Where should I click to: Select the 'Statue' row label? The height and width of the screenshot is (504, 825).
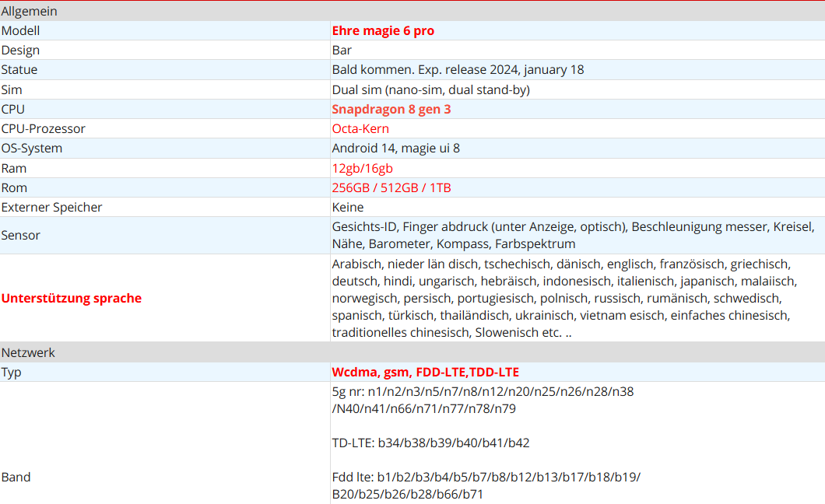point(19,69)
